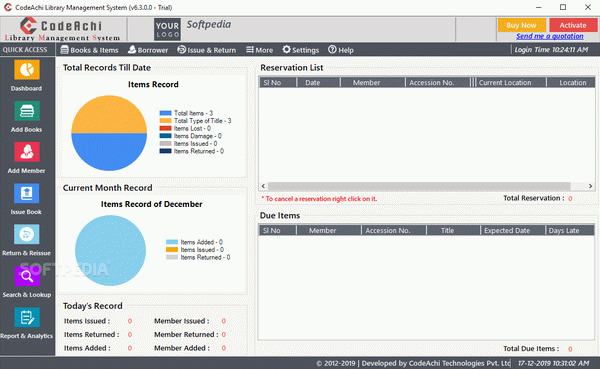The width and height of the screenshot is (600, 369).
Task: Click the Items Returned - 0 legend under Items Record
Action: tap(192, 152)
